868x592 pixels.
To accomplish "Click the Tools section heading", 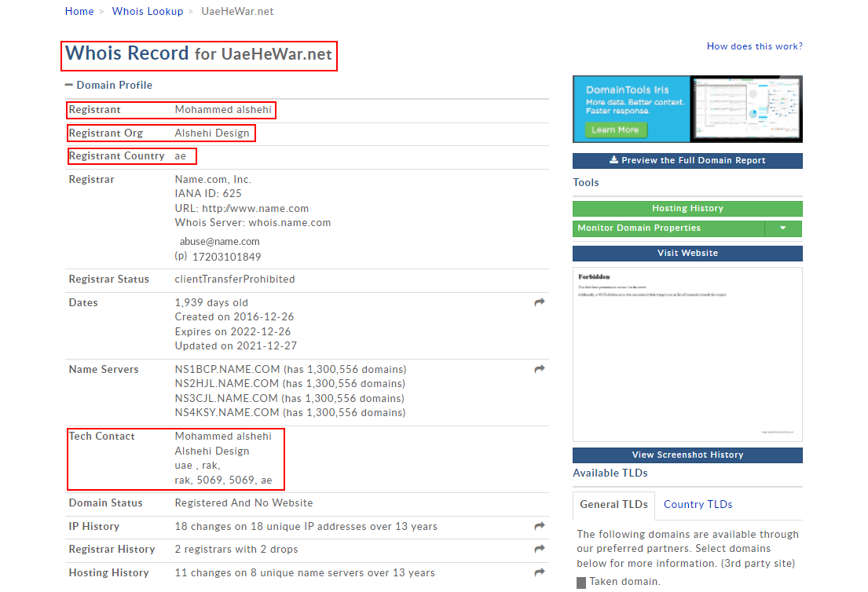I will [586, 183].
